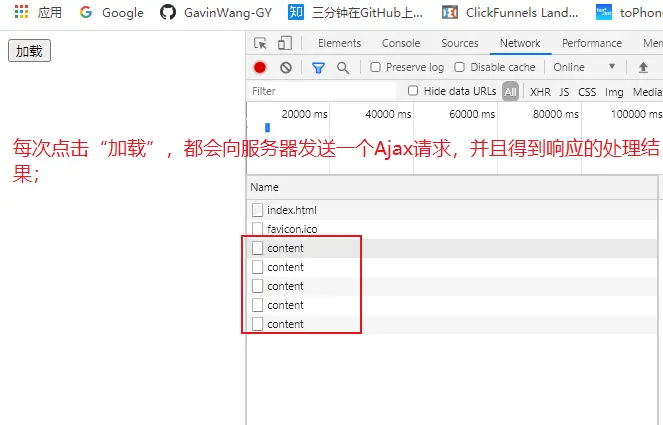Select the favicon.ico request
Image resolution: width=663 pixels, height=425 pixels.
click(452, 229)
